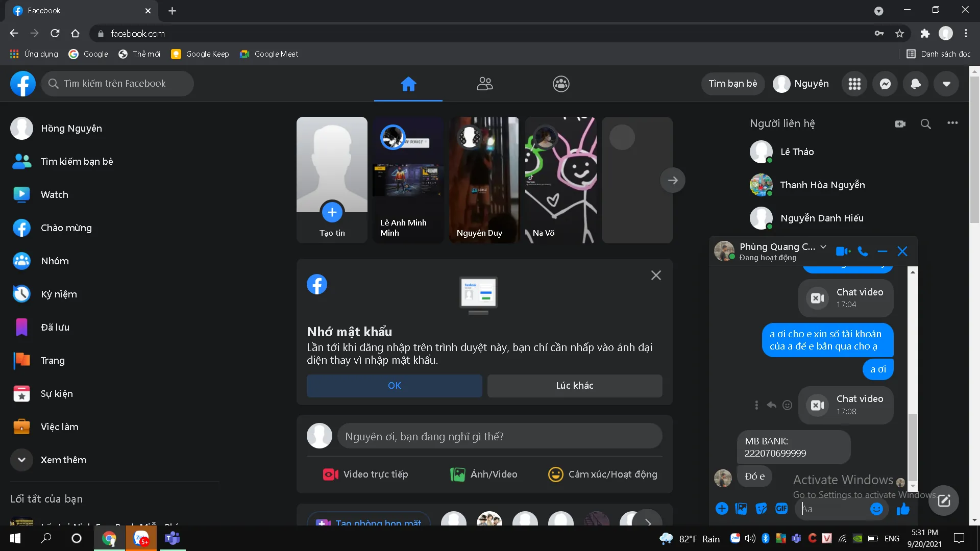Click OK to remember password
Viewport: 980px width, 551px height.
394,386
